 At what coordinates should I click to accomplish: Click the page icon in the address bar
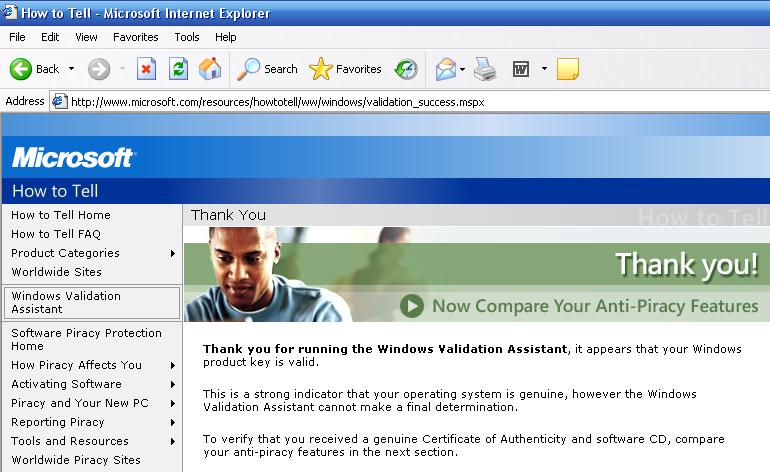[x=59, y=101]
